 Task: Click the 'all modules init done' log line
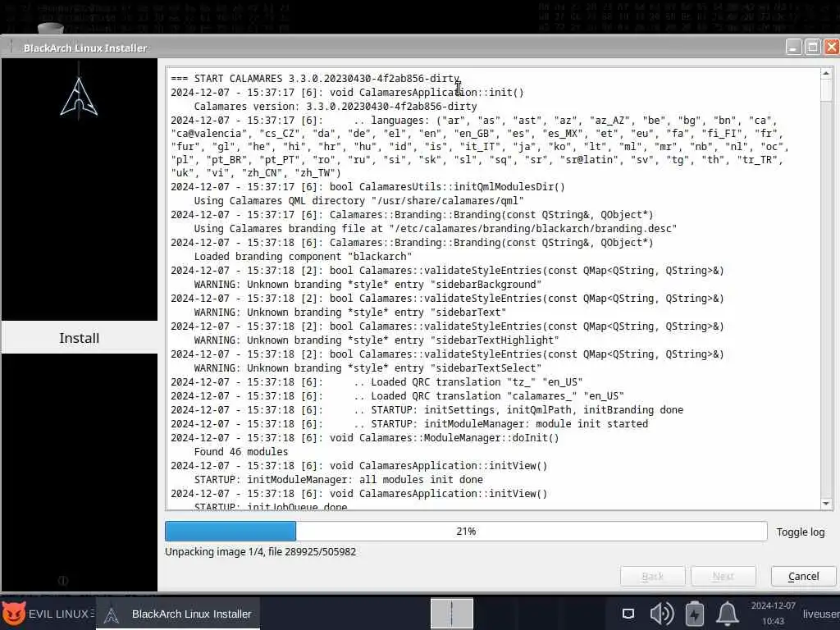(339, 479)
